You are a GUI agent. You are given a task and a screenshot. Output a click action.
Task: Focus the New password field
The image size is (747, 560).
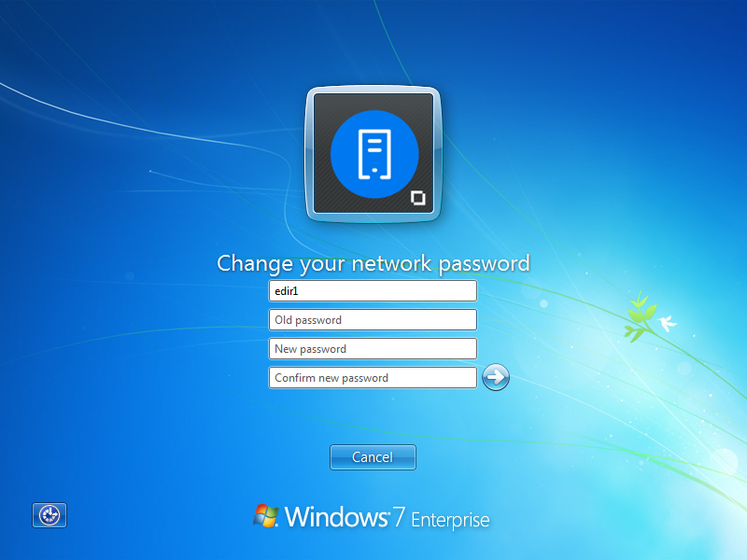pyautogui.click(x=373, y=348)
